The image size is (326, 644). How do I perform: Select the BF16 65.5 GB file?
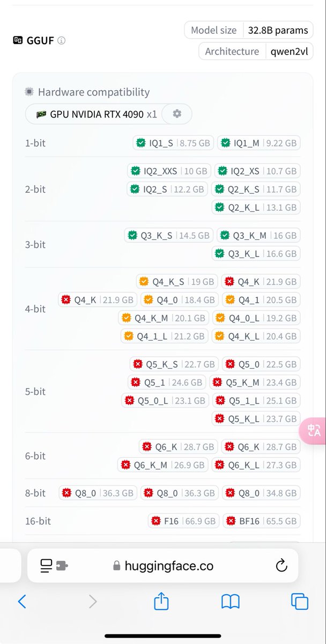coord(262,521)
